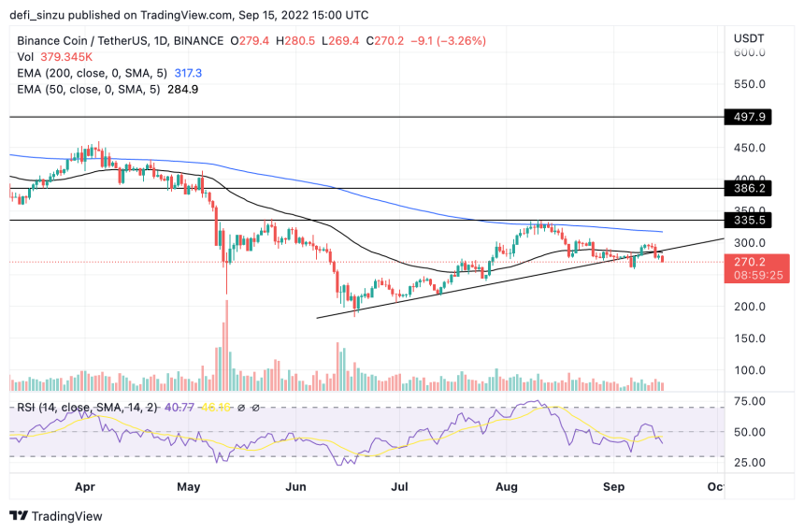Viewport: 804px width, 532px height.
Task: Click the first empty-set symbol beside RSI values
Action: point(241,408)
